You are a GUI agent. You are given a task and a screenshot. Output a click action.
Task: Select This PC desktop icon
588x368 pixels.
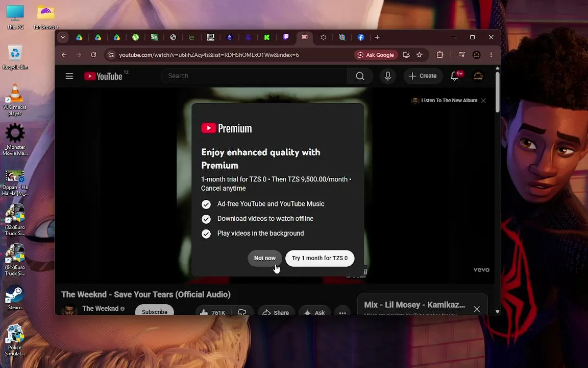click(x=15, y=17)
